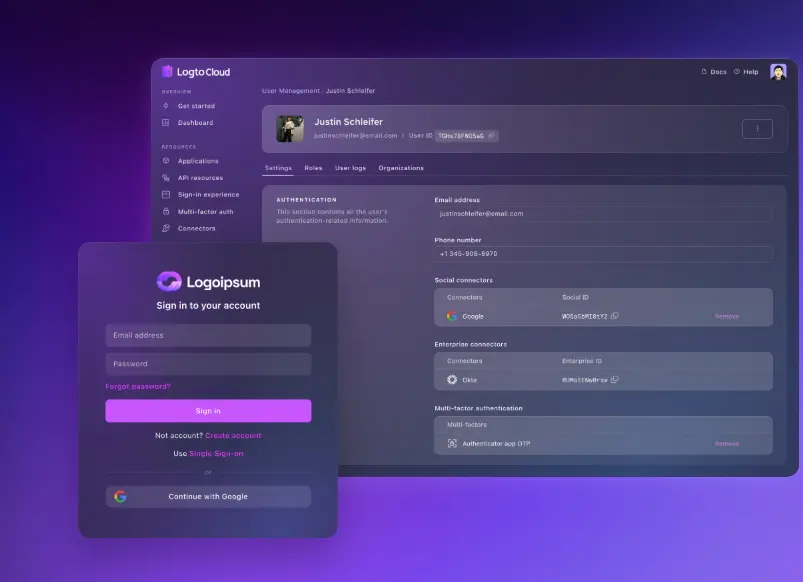Copy the User ID value icon
The width and height of the screenshot is (803, 582).
[491, 136]
